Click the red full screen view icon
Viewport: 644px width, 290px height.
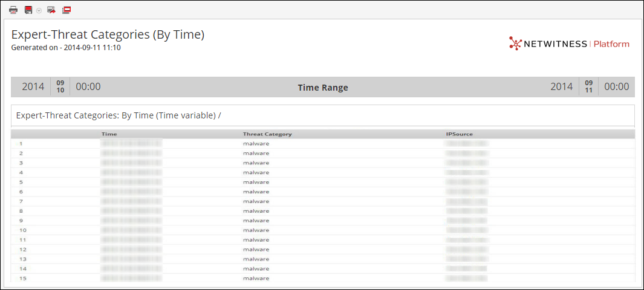[67, 10]
